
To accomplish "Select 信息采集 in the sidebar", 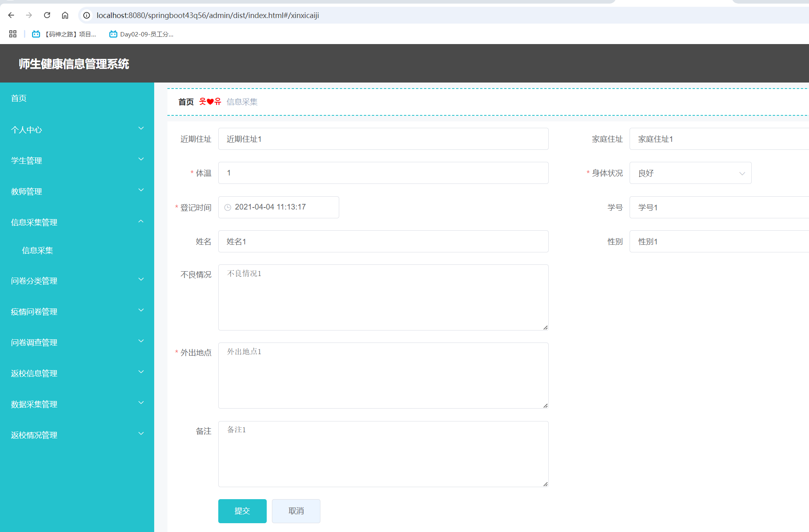I will (37, 250).
